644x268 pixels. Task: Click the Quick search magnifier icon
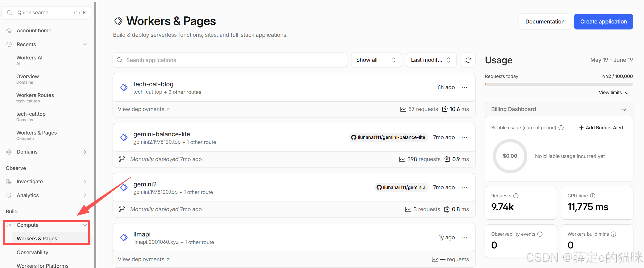10,13
